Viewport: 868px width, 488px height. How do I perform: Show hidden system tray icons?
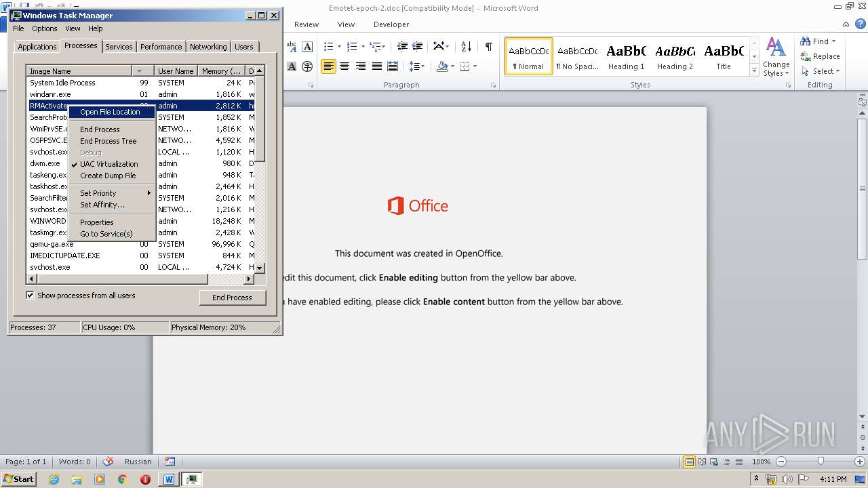click(x=756, y=479)
